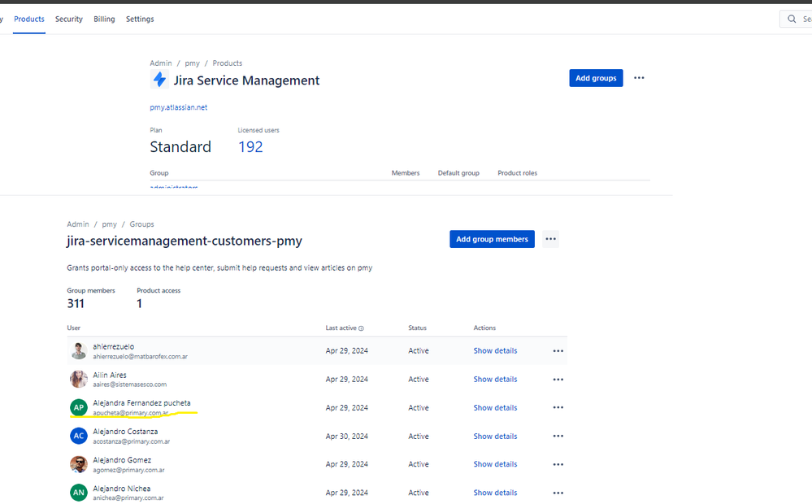Click the email aaires@sistemasesco.com
The image size is (812, 504).
pos(130,385)
